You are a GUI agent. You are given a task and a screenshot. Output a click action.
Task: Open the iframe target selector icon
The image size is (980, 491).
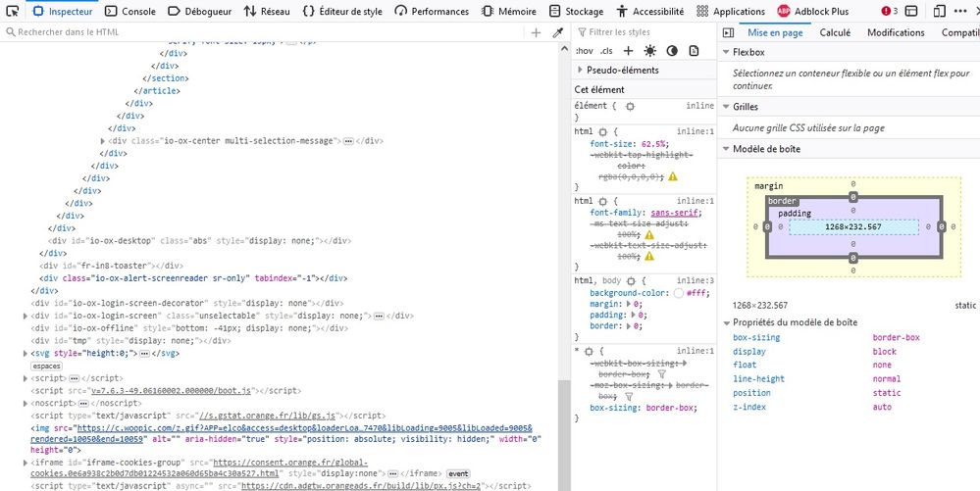(912, 11)
